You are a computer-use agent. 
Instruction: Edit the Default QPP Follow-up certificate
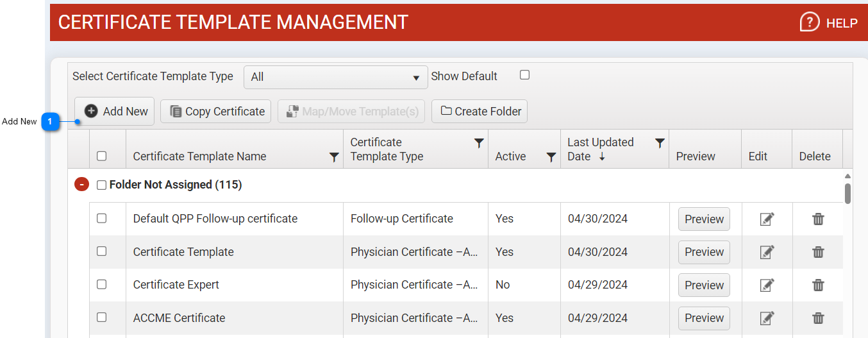pyautogui.click(x=767, y=219)
